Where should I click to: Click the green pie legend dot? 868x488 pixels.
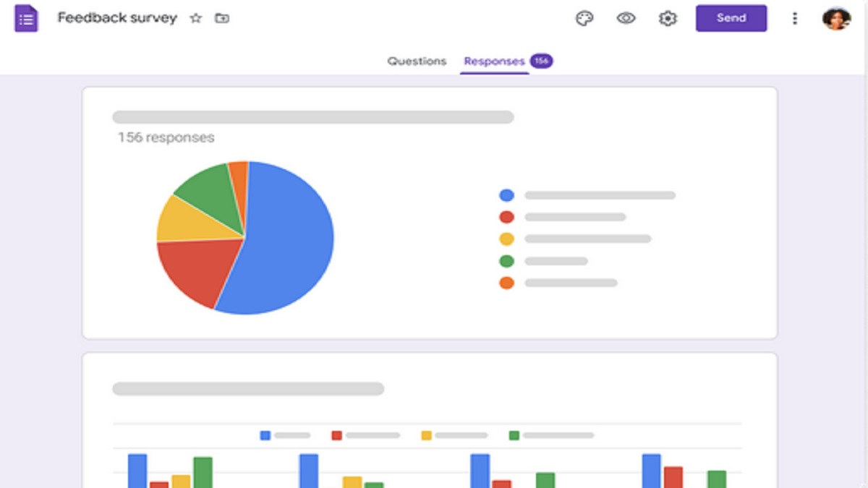(506, 261)
